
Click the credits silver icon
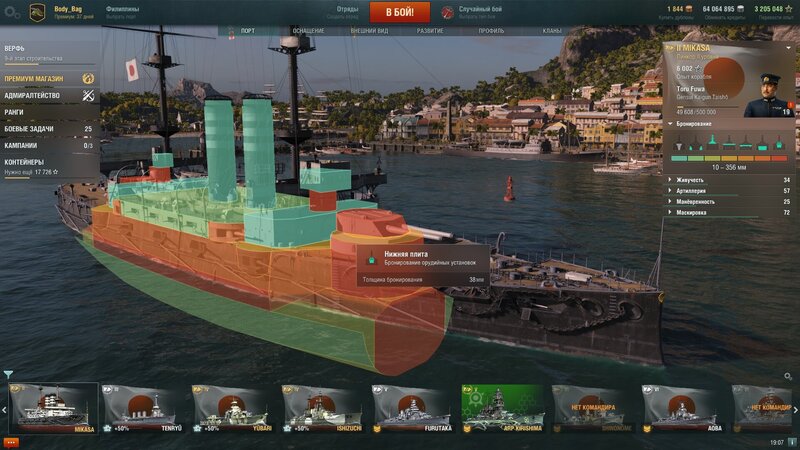741,9
